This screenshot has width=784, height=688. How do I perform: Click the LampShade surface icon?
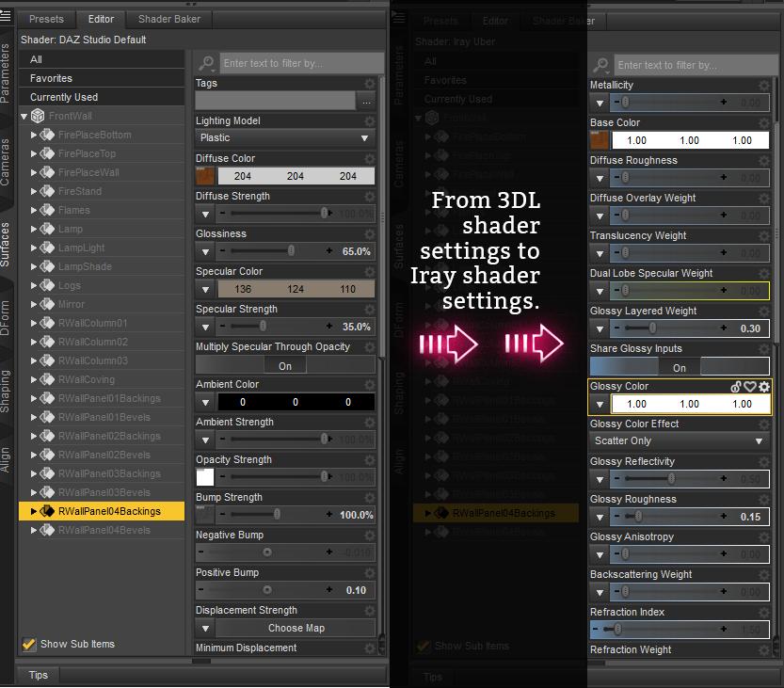[47, 266]
